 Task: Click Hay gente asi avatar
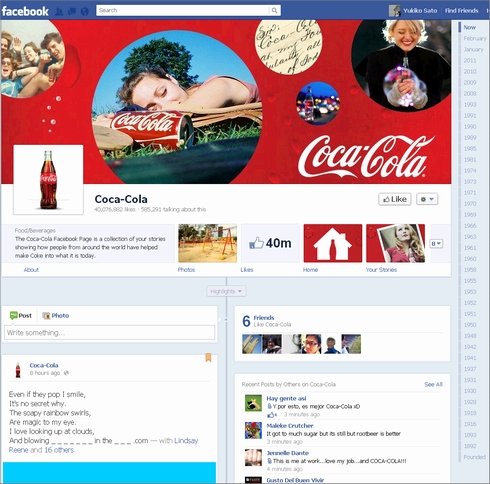[x=253, y=403]
